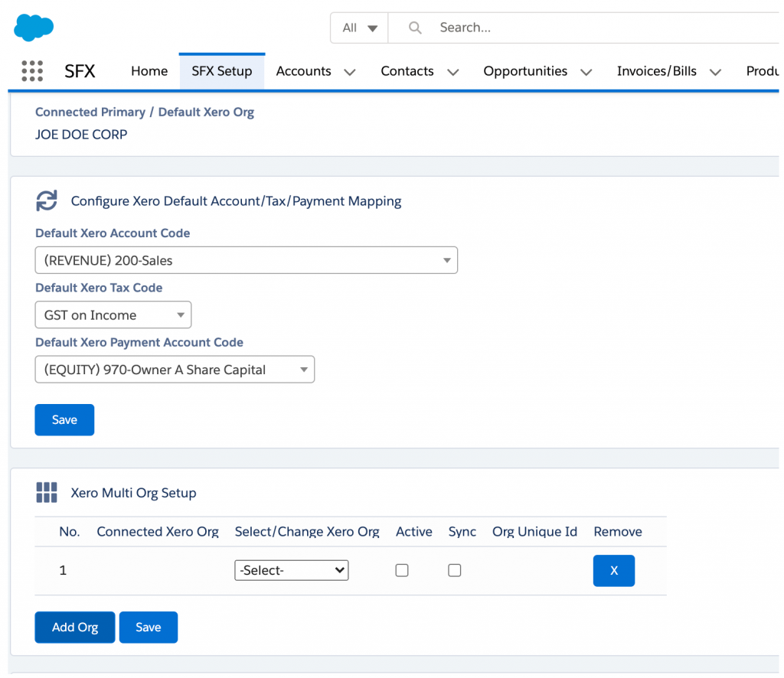
Task: Click the grid icon beside Xero Multi Org Setup
Action: [47, 493]
